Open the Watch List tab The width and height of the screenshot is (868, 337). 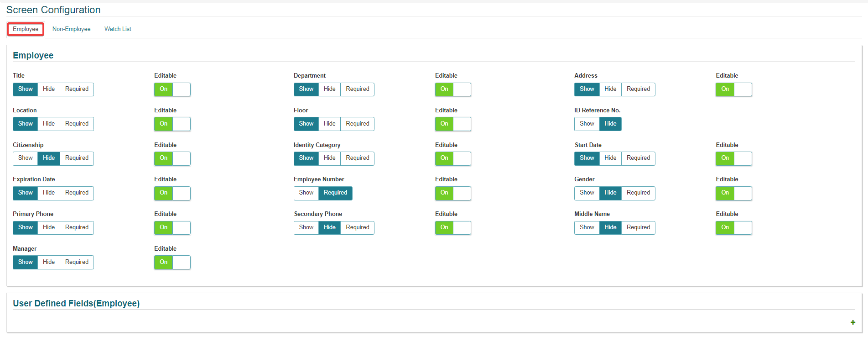118,29
